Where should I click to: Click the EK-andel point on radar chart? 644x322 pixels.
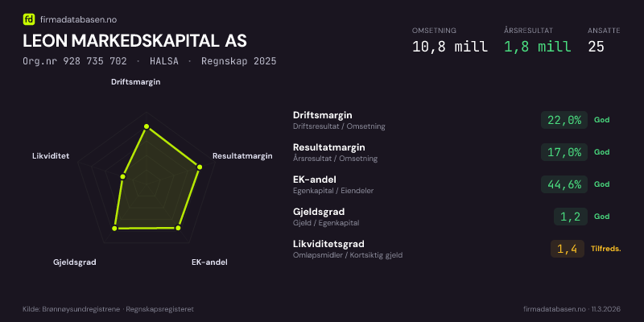pyautogui.click(x=178, y=229)
